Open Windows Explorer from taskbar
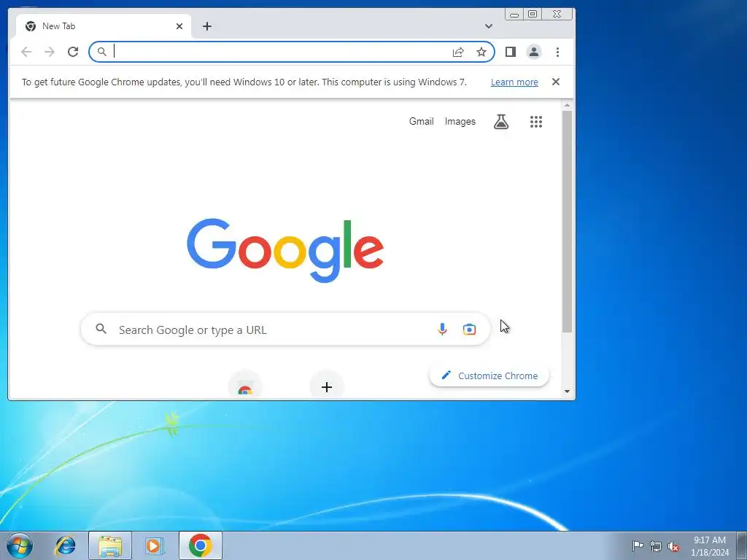 coord(110,545)
